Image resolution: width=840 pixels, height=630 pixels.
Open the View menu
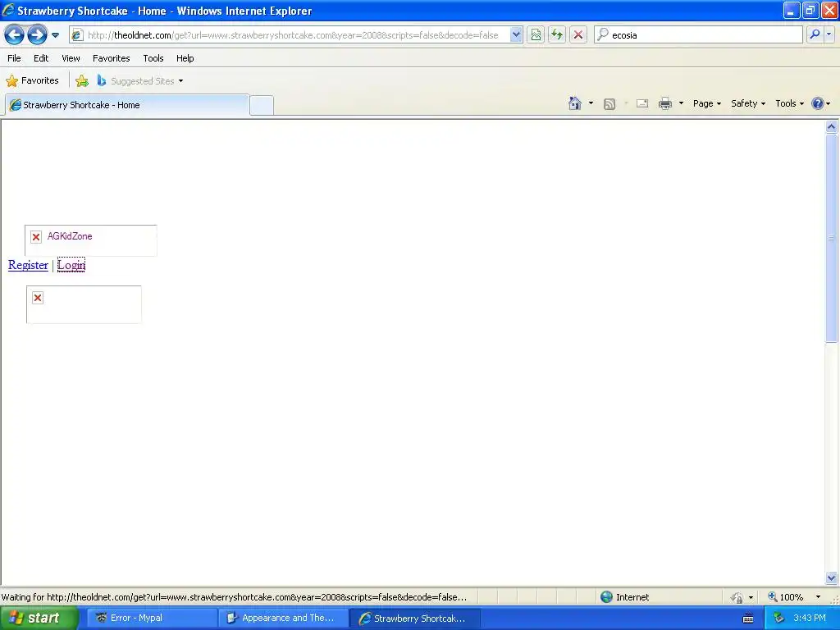pos(71,58)
